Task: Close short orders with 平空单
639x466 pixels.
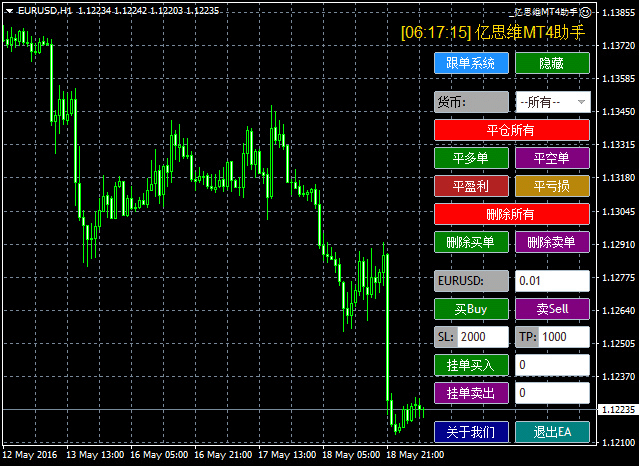Action: point(552,158)
